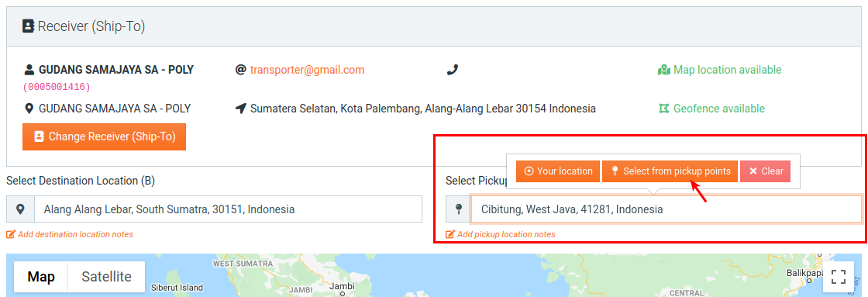
Task: Click the fullscreen map icon
Action: (x=839, y=277)
